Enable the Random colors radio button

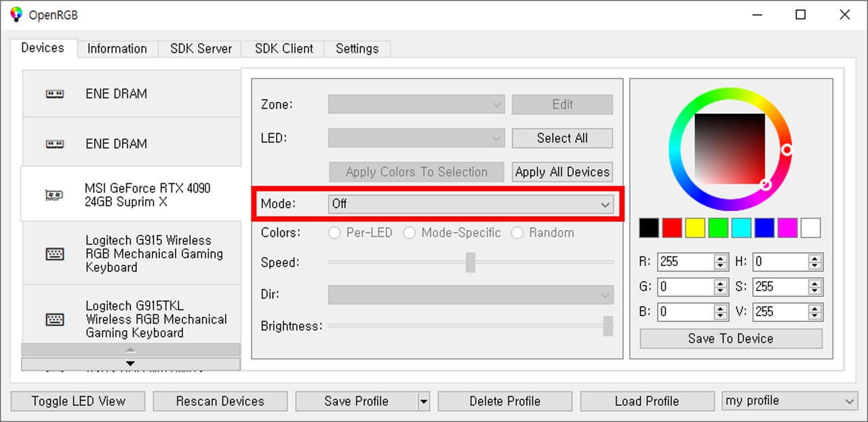[517, 233]
